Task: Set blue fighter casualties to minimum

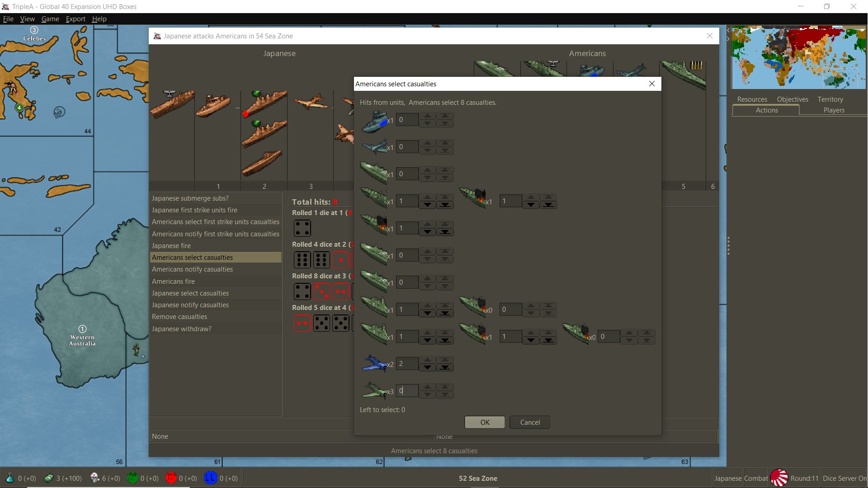Action: click(445, 367)
